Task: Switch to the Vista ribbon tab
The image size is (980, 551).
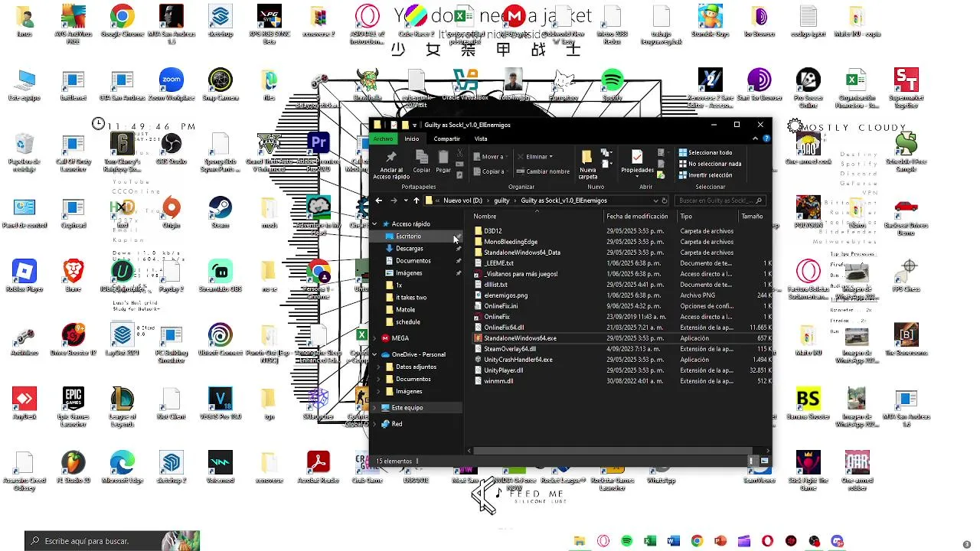Action: coord(481,139)
